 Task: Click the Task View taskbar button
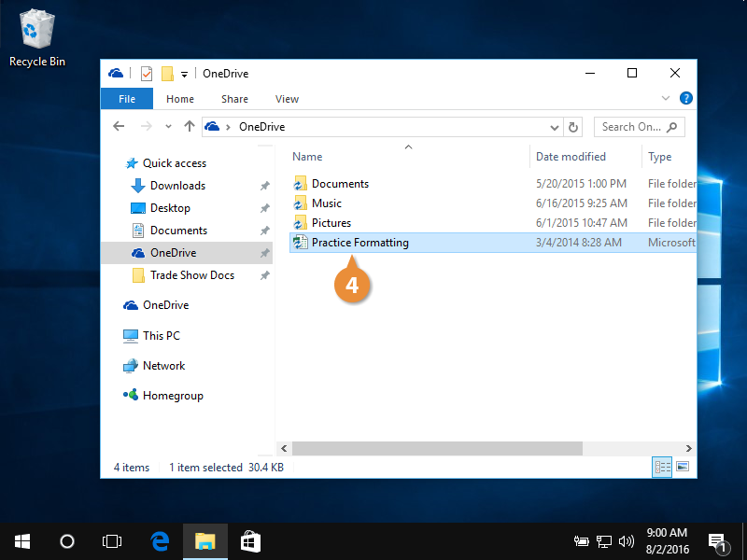(x=112, y=540)
